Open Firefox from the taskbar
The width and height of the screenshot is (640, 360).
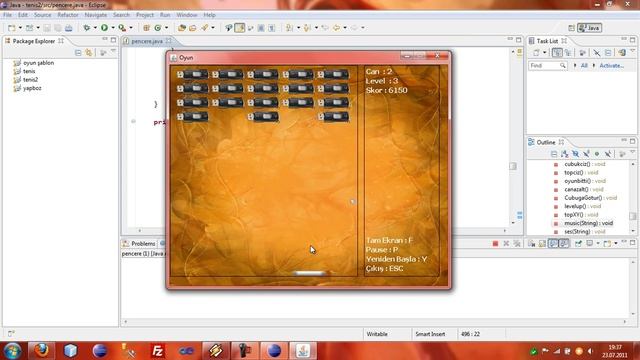click(x=41, y=351)
